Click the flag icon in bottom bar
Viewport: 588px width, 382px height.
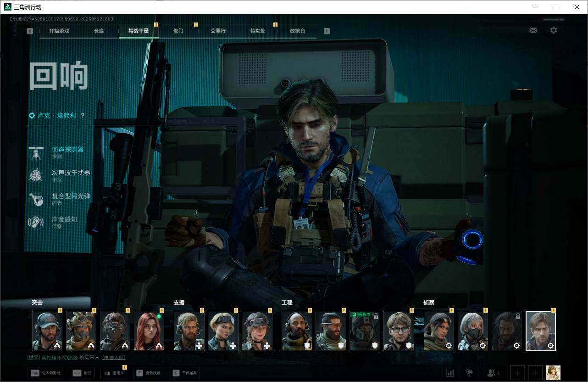pyautogui.click(x=469, y=373)
